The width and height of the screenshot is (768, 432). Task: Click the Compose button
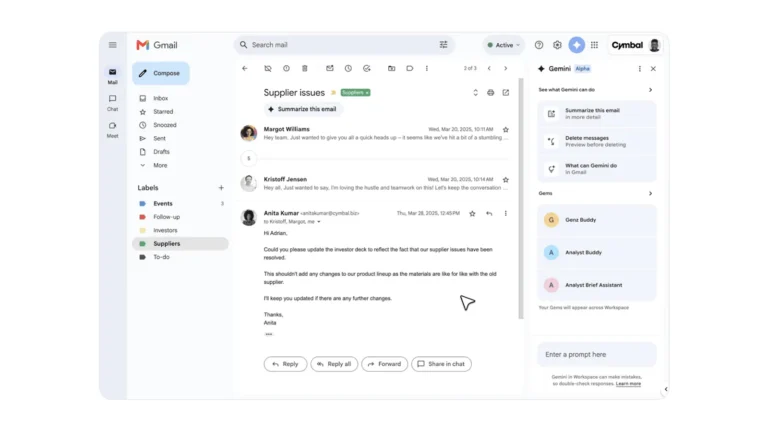point(161,73)
